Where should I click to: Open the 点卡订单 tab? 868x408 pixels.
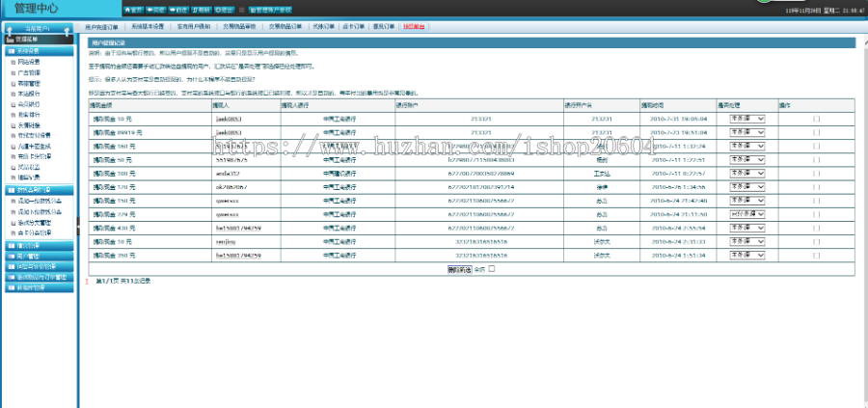coord(353,27)
